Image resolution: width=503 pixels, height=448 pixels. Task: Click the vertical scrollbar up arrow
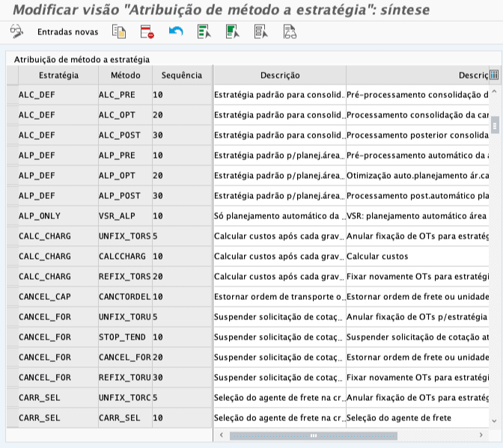click(x=494, y=92)
